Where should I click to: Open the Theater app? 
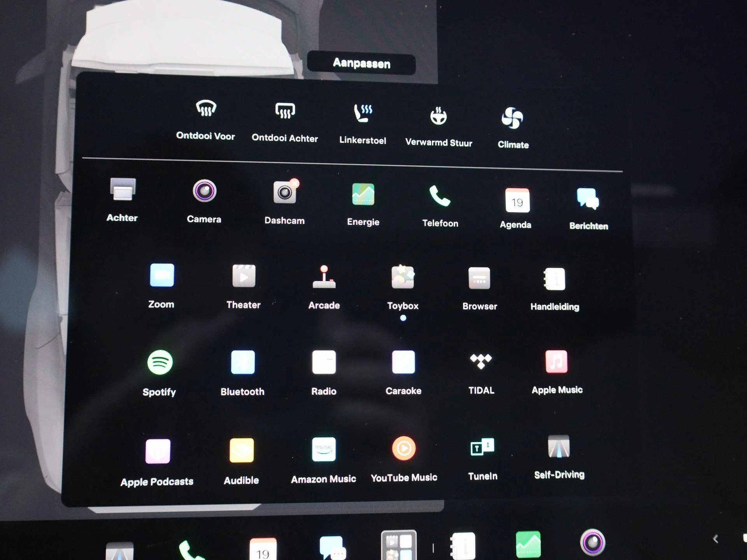[244, 287]
